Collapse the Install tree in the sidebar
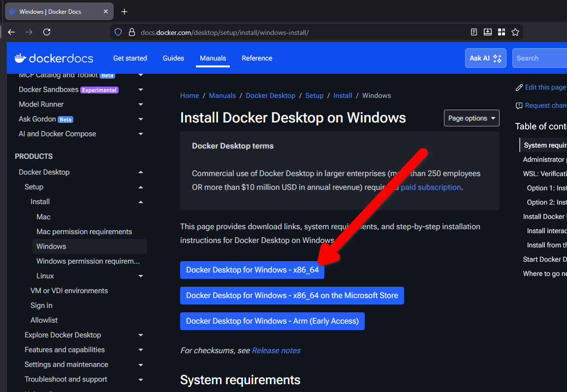The height and width of the screenshot is (392, 567). (x=141, y=202)
